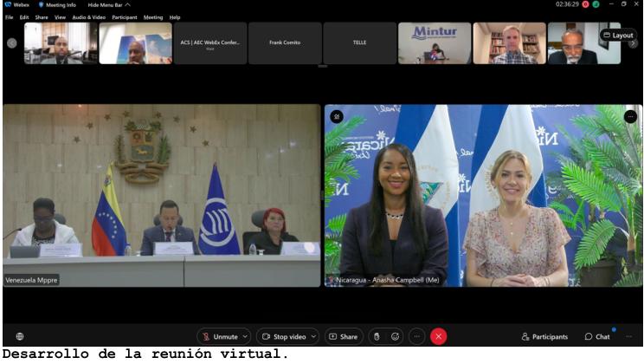This screenshot has width=644, height=364.
Task: Open the reactions smiley icon
Action: (x=396, y=336)
